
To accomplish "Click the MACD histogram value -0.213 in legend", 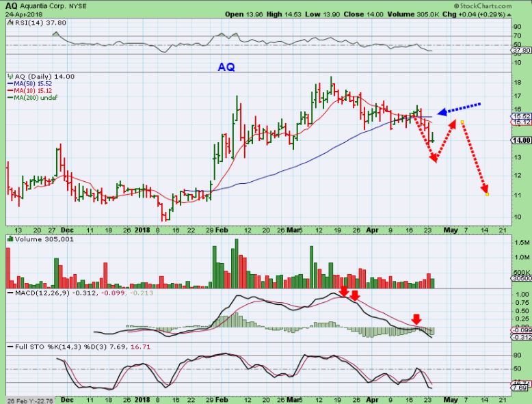I will point(142,293).
